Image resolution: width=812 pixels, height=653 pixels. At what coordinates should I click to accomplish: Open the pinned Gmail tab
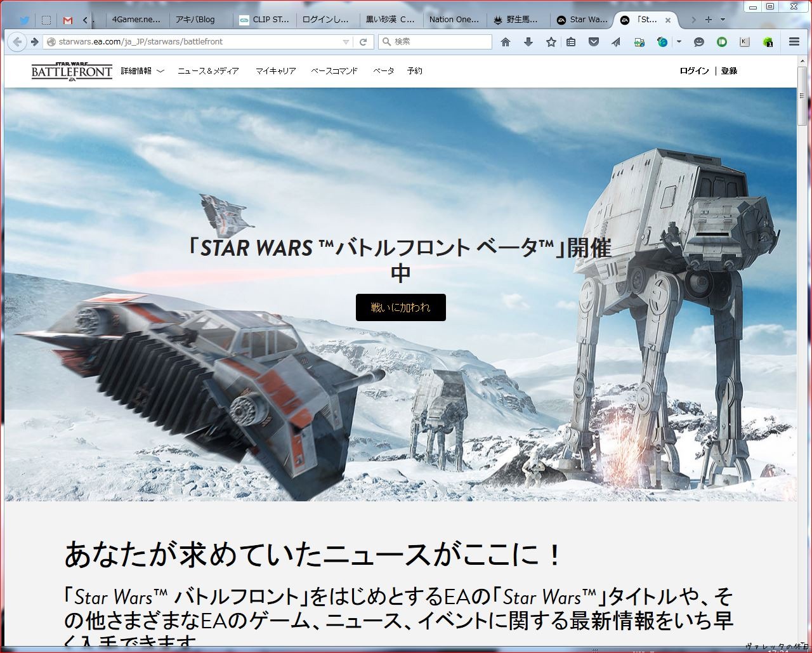[x=68, y=20]
